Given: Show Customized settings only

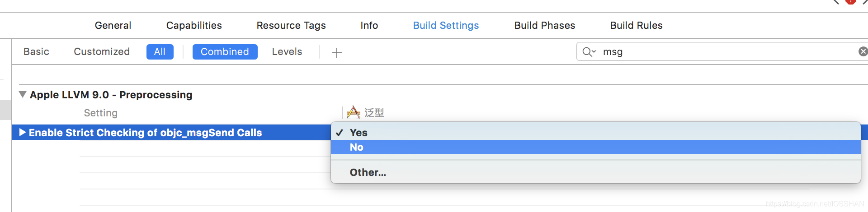Looking at the screenshot, I should pyautogui.click(x=102, y=52).
